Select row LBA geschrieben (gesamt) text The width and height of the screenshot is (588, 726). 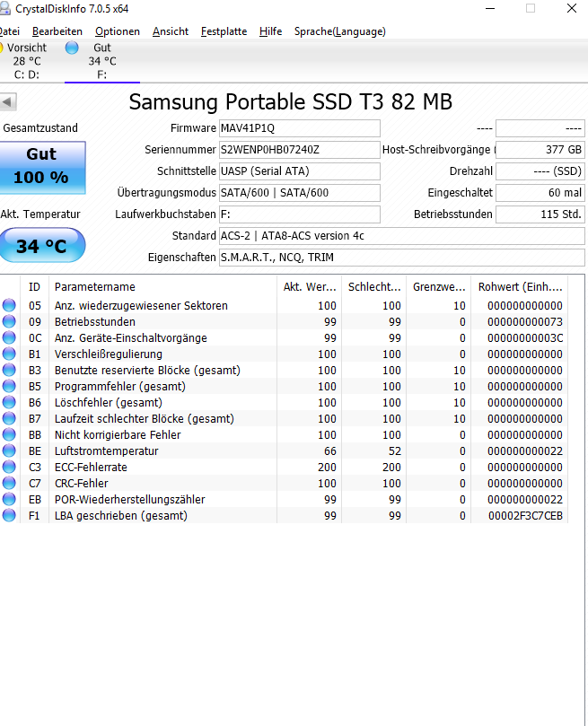tap(121, 516)
